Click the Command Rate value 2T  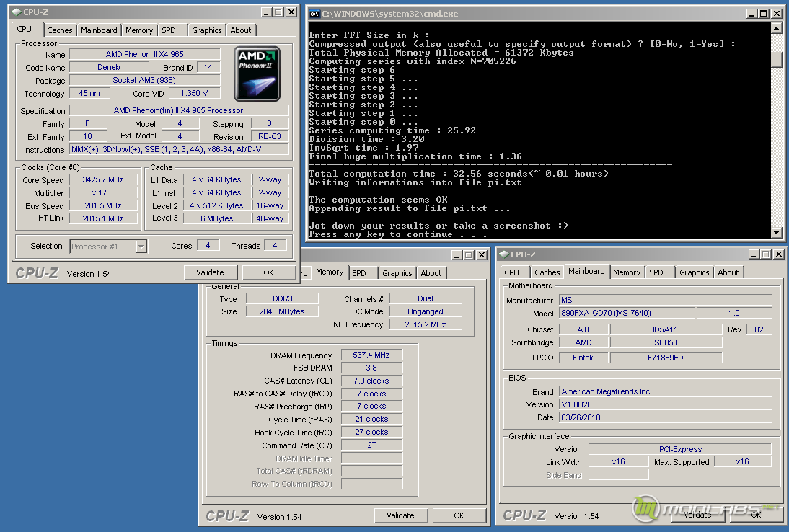(371, 445)
